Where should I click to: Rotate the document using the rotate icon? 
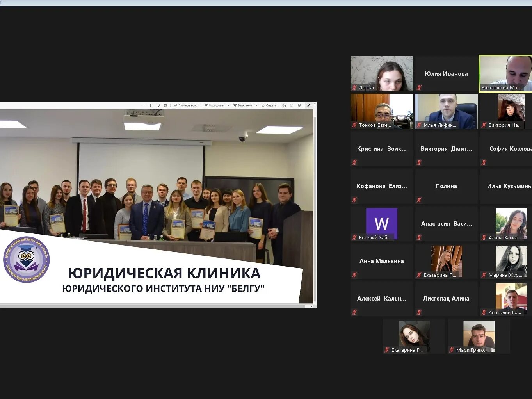(x=158, y=105)
